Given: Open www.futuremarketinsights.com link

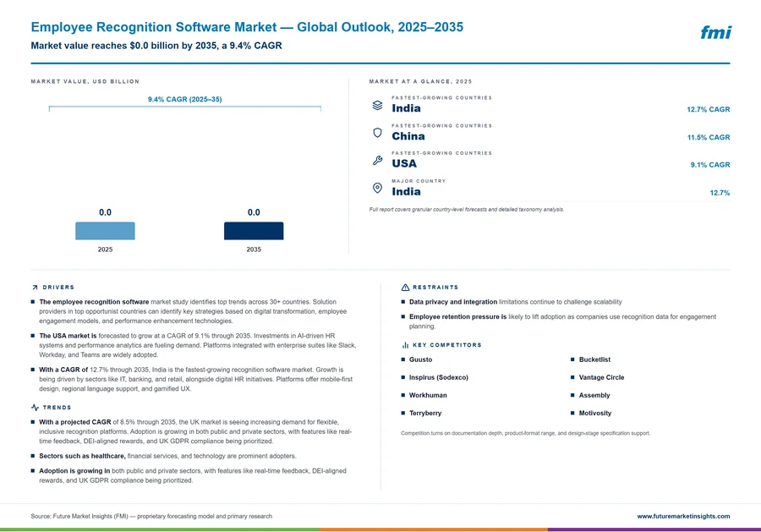Looking at the screenshot, I should coord(683,516).
